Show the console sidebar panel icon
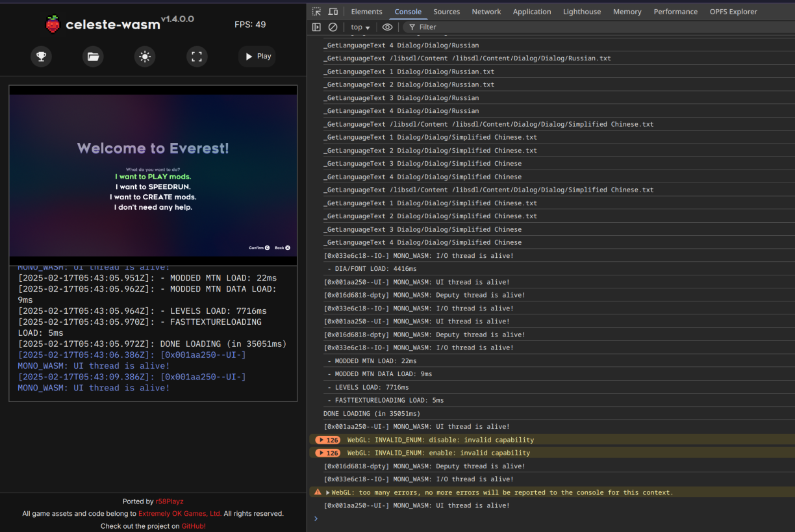 [316, 27]
